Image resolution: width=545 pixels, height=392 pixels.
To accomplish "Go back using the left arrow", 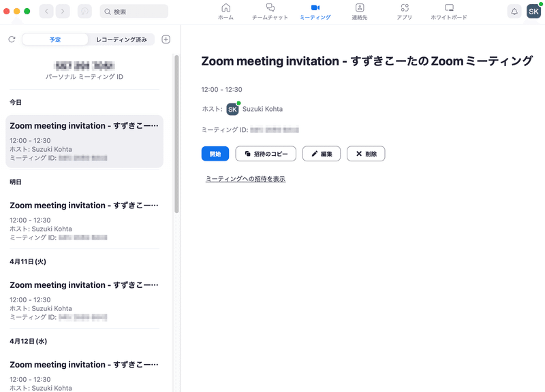I will pos(46,12).
